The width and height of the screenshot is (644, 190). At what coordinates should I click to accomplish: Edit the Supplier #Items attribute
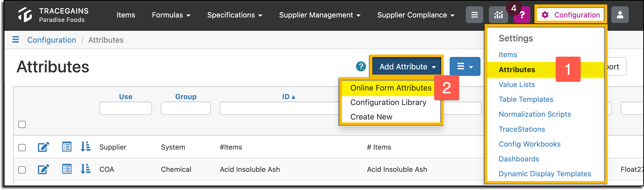(x=43, y=147)
